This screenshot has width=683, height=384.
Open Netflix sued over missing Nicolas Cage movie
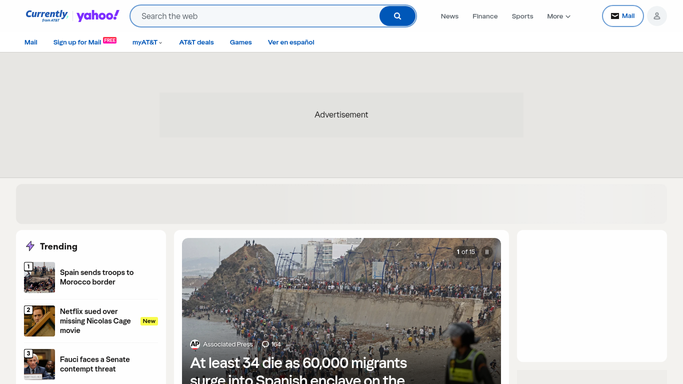tap(95, 321)
